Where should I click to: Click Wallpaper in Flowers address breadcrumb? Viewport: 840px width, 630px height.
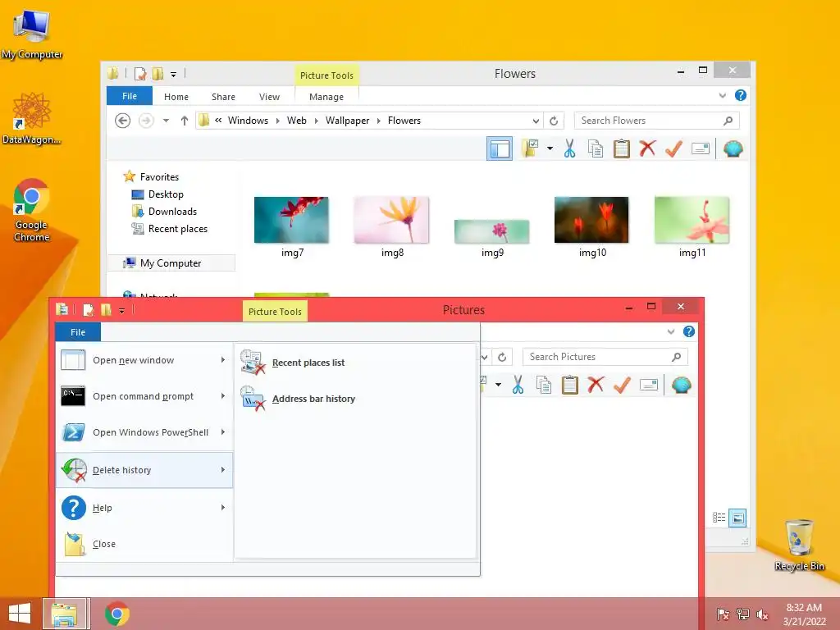[x=347, y=121]
